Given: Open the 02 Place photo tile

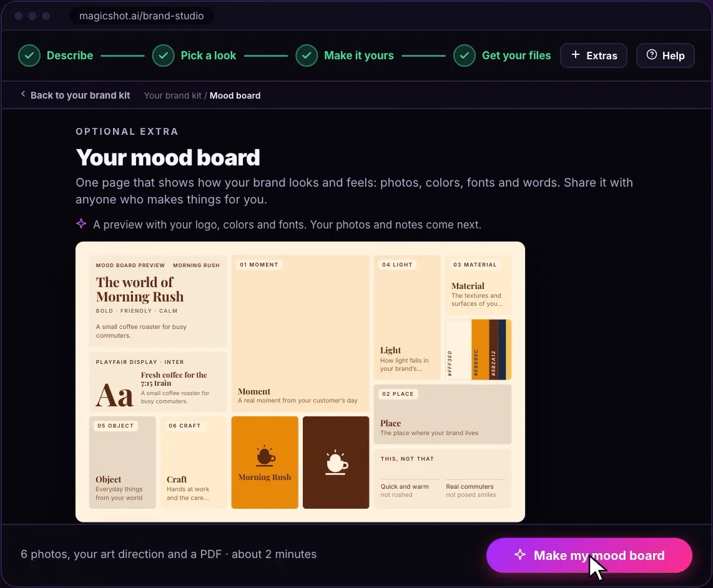Looking at the screenshot, I should 443,414.
